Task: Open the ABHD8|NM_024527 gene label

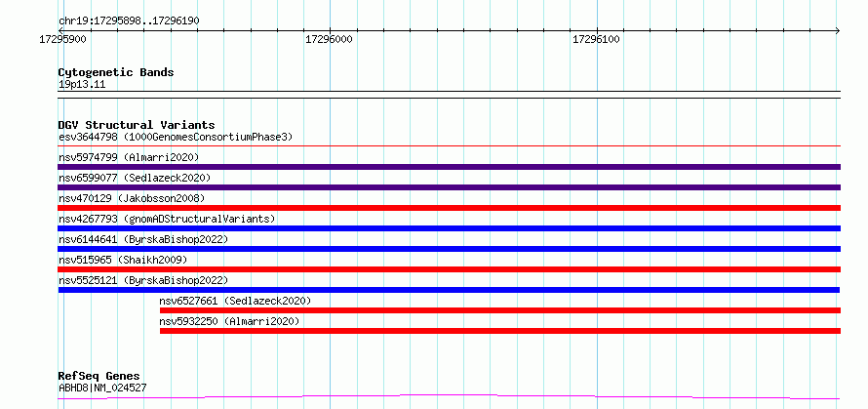Action: tap(102, 388)
